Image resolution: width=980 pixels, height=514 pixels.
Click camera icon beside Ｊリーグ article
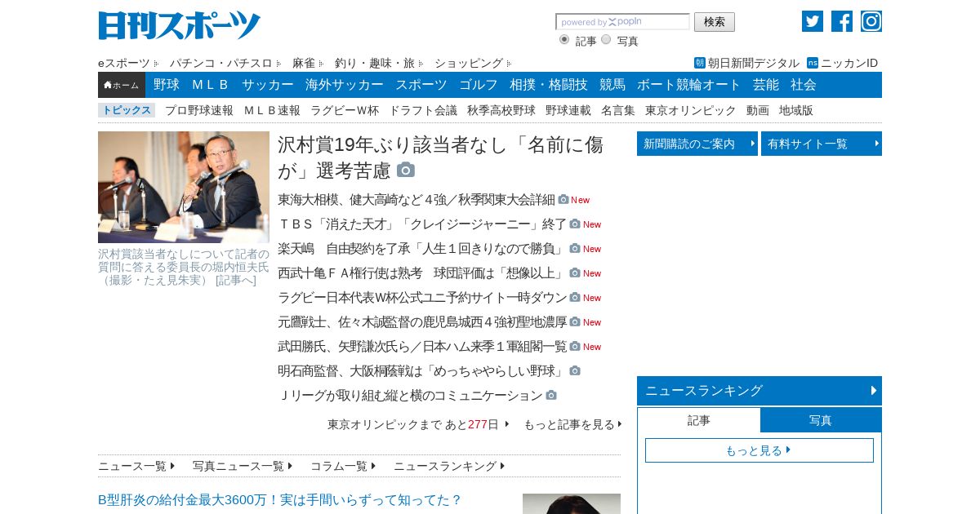551,395
